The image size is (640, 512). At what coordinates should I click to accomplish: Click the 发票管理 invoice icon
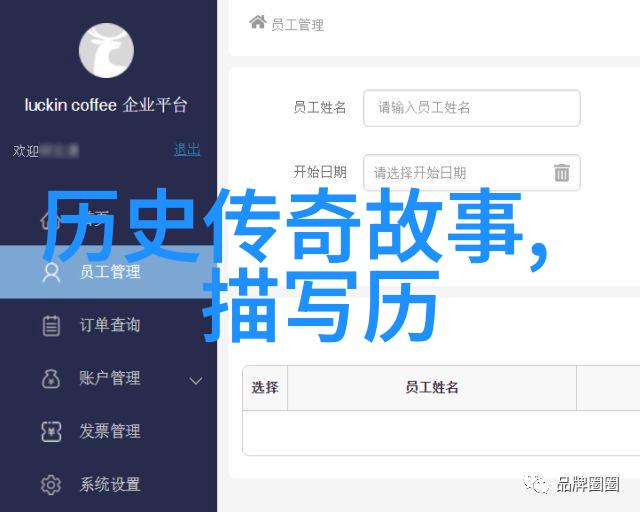coord(51,432)
